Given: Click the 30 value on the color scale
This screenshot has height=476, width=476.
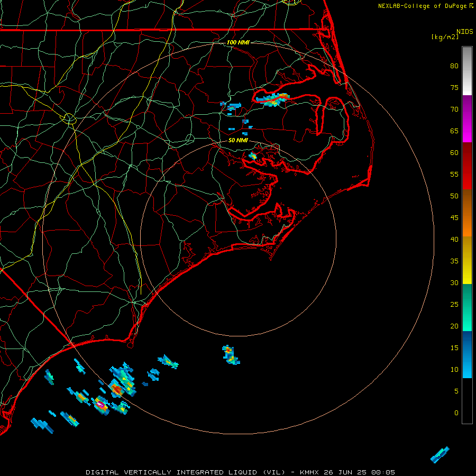Looking at the screenshot, I should [454, 282].
